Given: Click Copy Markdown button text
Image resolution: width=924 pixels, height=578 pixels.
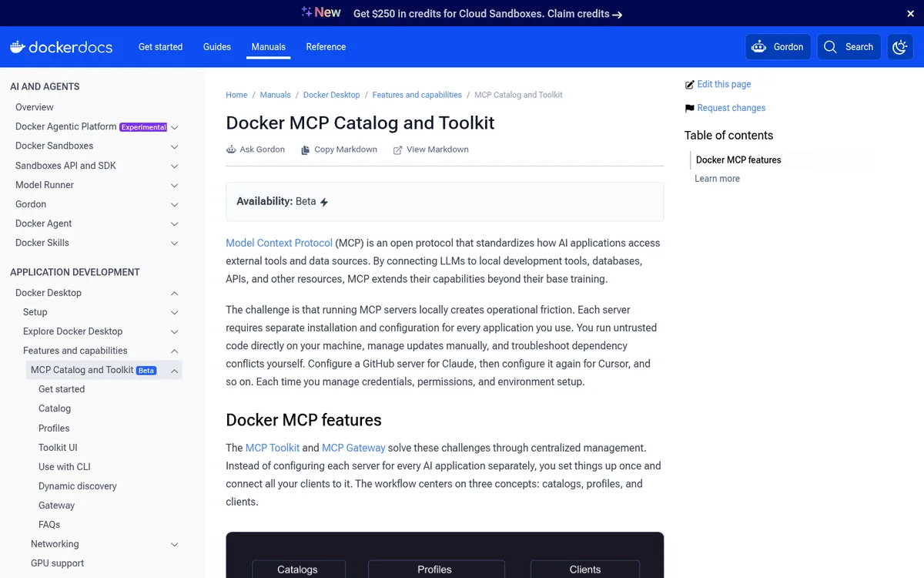Looking at the screenshot, I should (x=346, y=150).
